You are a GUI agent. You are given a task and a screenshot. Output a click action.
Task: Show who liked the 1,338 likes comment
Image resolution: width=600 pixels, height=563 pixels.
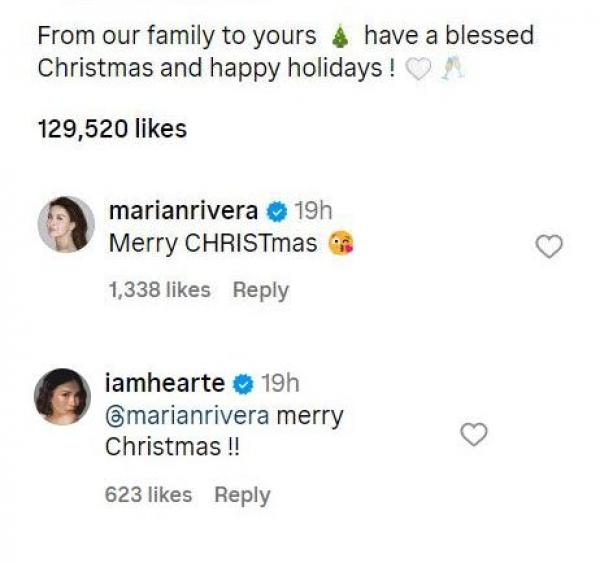point(158,290)
